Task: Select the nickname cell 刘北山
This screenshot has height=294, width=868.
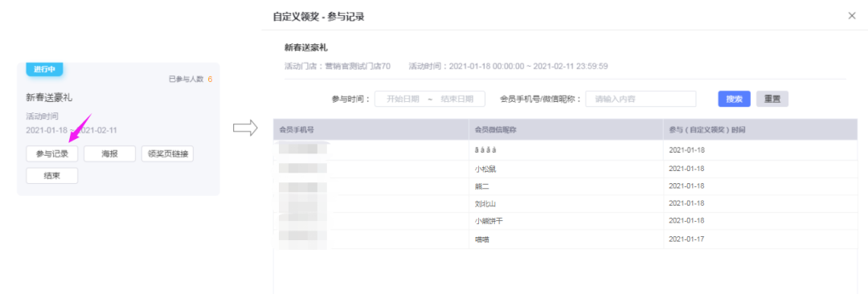Action: pos(566,204)
